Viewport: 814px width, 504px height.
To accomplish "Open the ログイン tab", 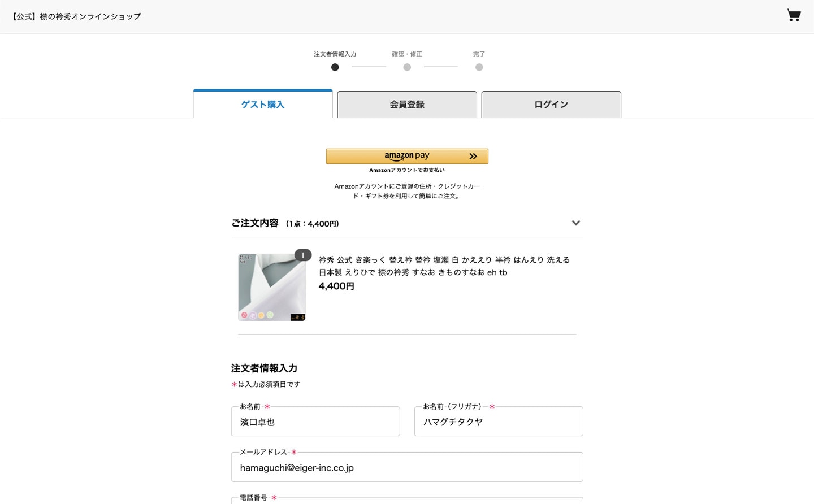I will [551, 105].
